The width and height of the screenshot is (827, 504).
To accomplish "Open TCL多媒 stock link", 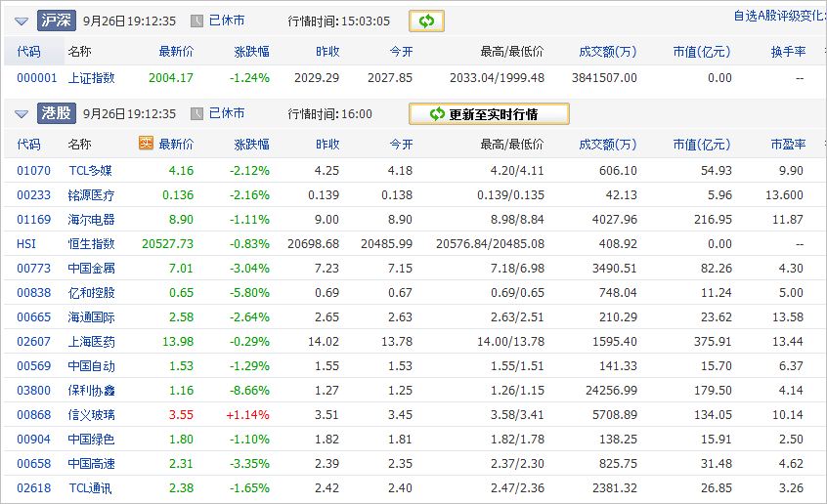I will point(90,171).
